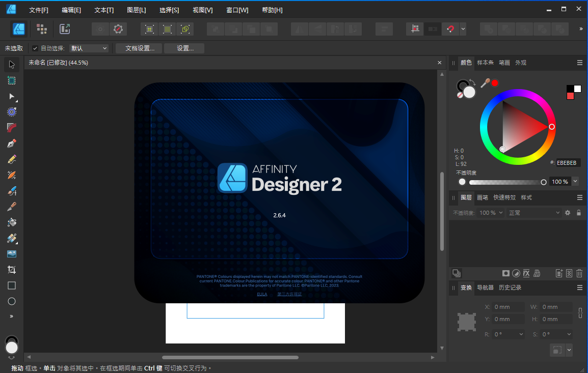This screenshot has height=373, width=588.
Task: Switch to the 快速特效 tab
Action: 504,197
